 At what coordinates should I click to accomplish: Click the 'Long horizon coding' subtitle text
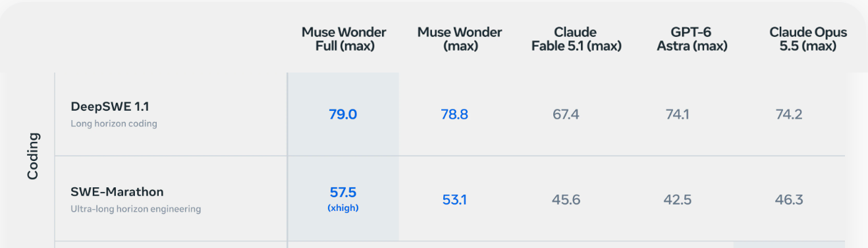point(114,123)
